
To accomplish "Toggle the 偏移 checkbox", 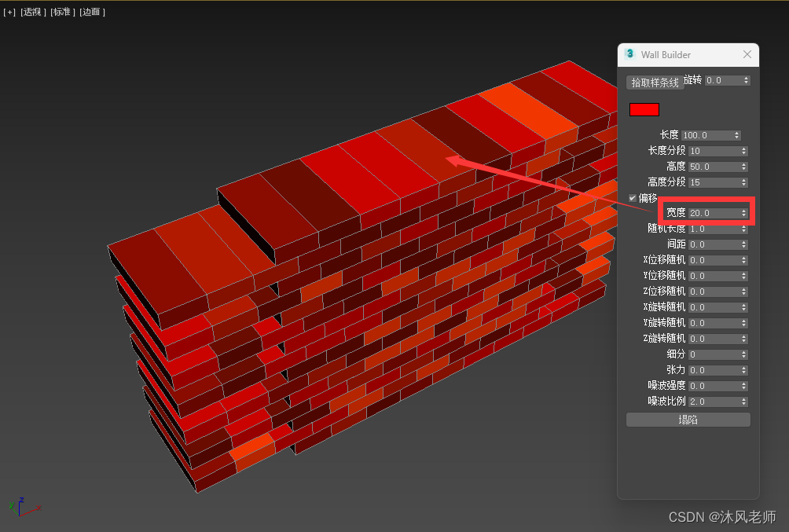I will tap(633, 198).
